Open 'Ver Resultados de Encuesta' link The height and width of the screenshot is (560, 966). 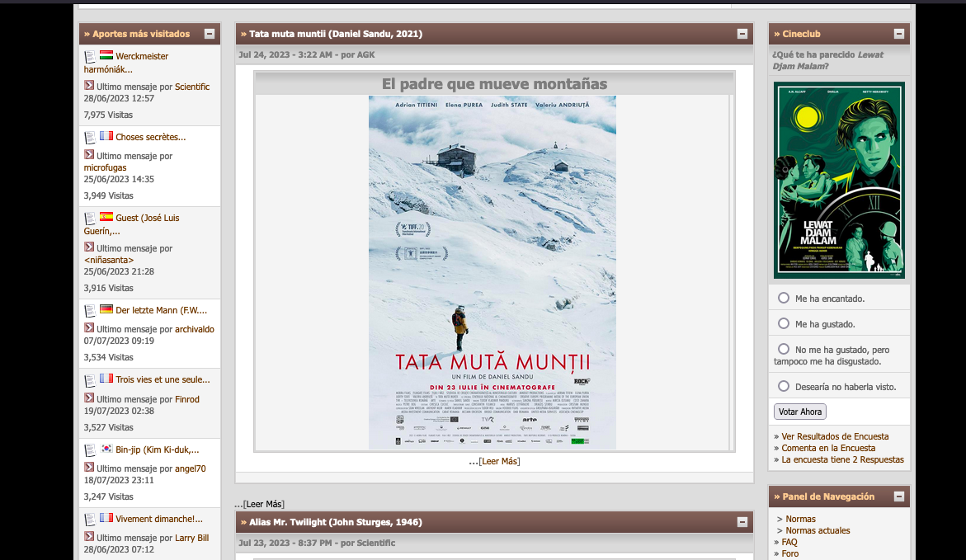pyautogui.click(x=835, y=436)
